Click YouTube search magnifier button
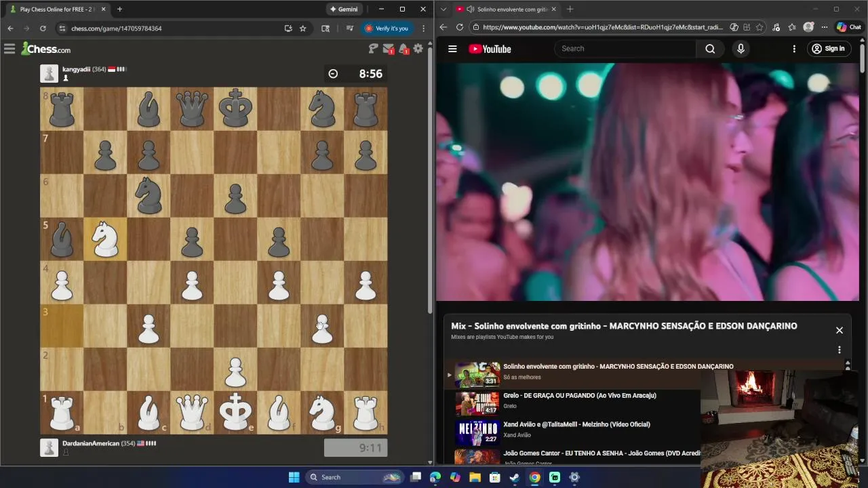This screenshot has width=868, height=488. click(x=710, y=49)
